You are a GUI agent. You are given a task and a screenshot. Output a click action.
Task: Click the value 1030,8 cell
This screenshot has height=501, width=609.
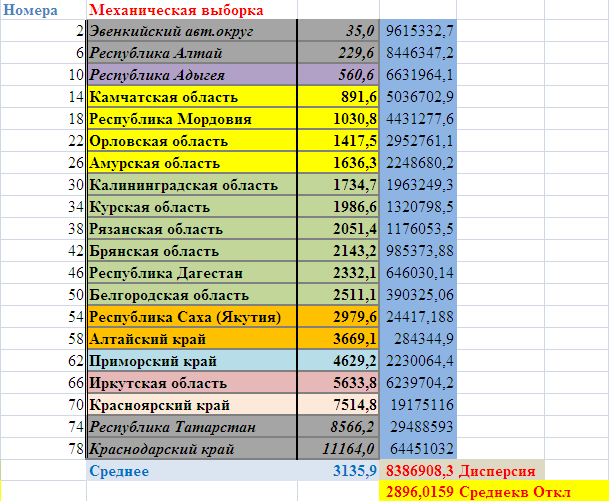339,118
